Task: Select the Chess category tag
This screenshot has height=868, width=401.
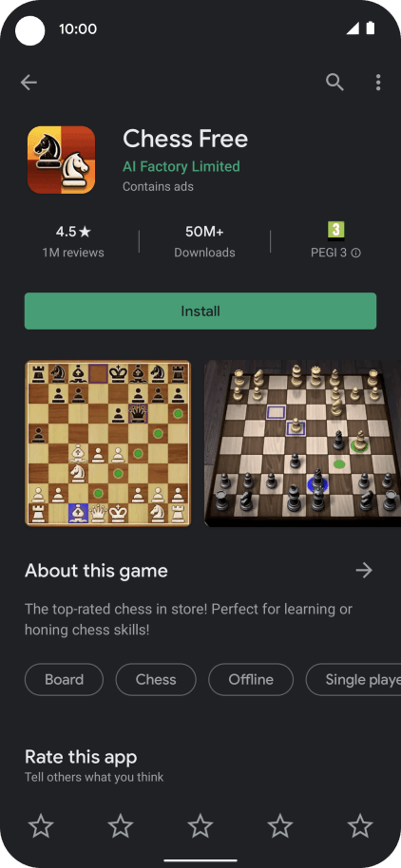Action: coord(156,679)
